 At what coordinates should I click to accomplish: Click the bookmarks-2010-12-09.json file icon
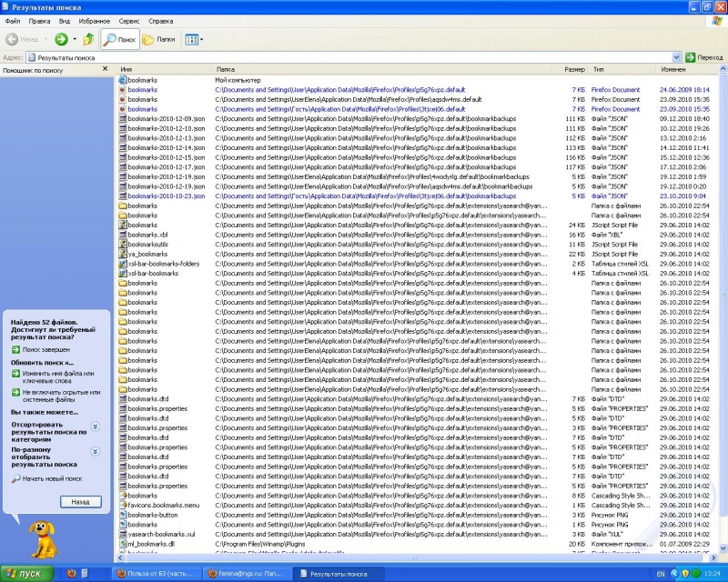pos(123,118)
